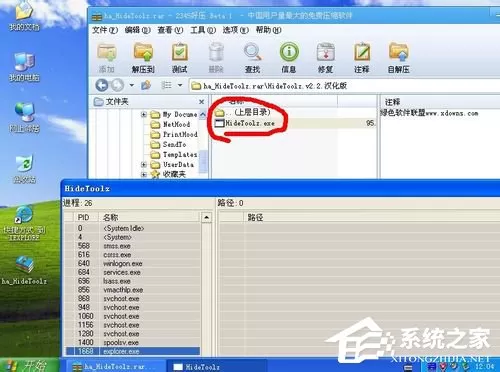Select the PrintHood folder in tree
This screenshot has height=372, width=500.
pyautogui.click(x=174, y=134)
